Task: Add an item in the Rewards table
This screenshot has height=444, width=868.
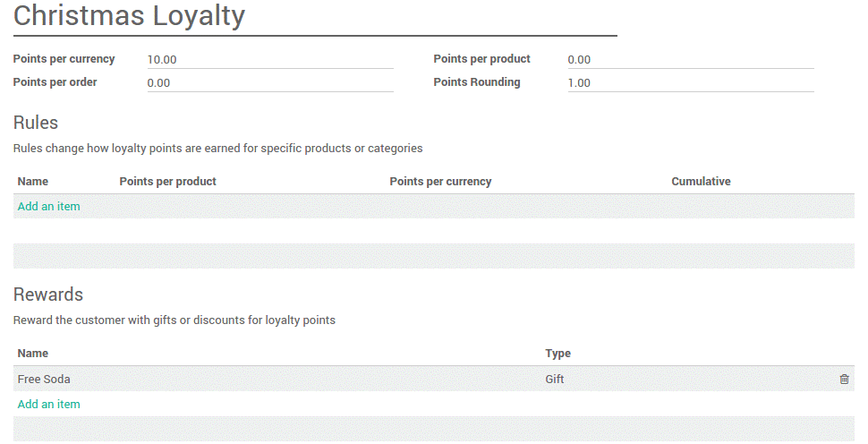Action: pyautogui.click(x=49, y=405)
